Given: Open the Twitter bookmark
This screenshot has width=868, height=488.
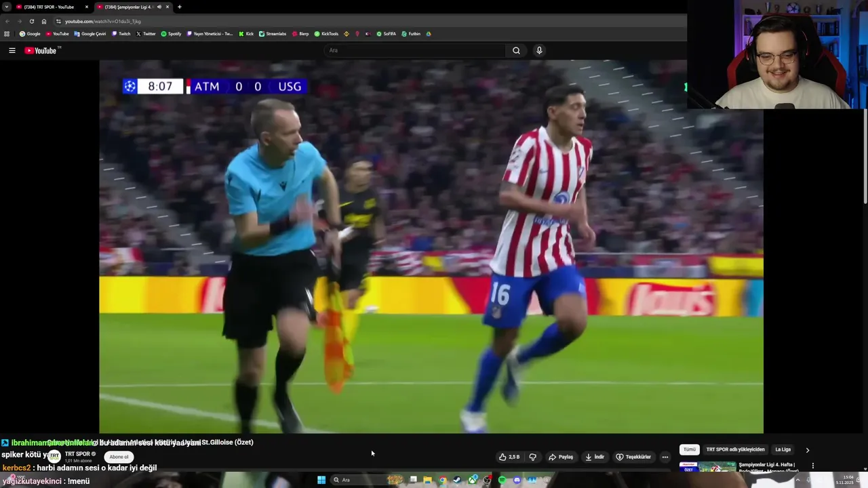Looking at the screenshot, I should coord(146,33).
